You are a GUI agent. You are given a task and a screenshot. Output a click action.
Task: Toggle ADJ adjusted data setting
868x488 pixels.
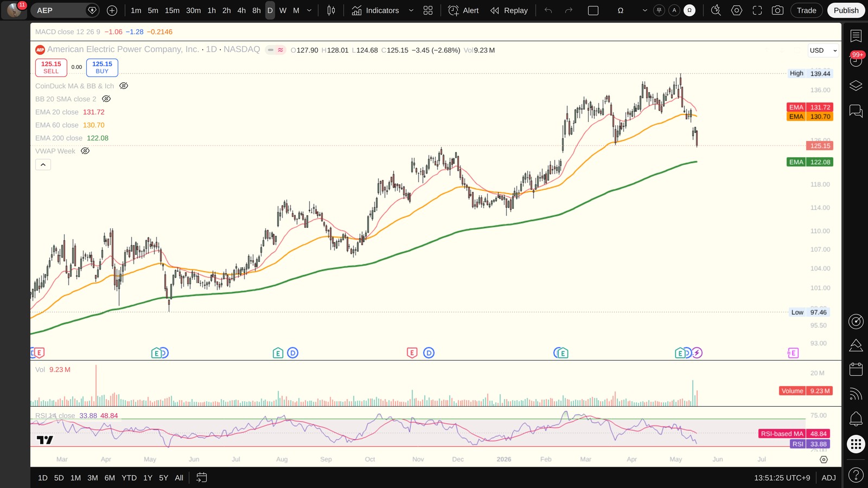(828, 478)
